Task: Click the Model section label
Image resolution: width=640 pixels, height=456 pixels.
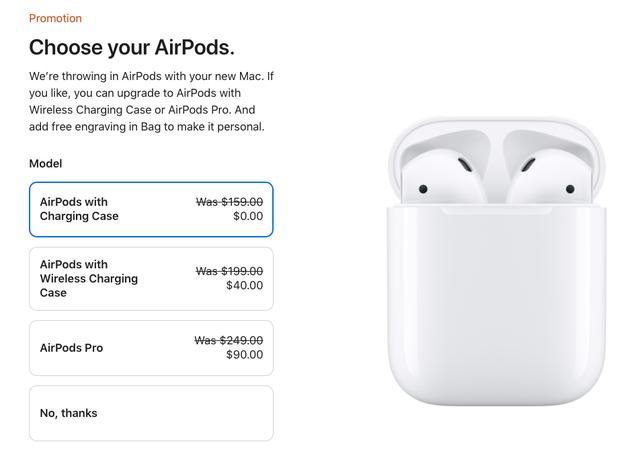Action: [46, 164]
